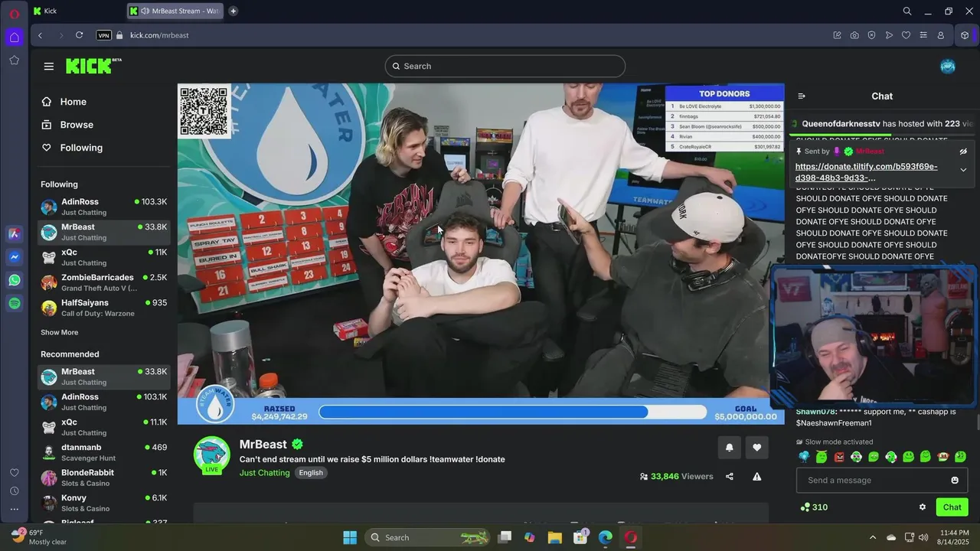Expand the pinned message chevron
This screenshot has width=980, height=551.
(963, 170)
